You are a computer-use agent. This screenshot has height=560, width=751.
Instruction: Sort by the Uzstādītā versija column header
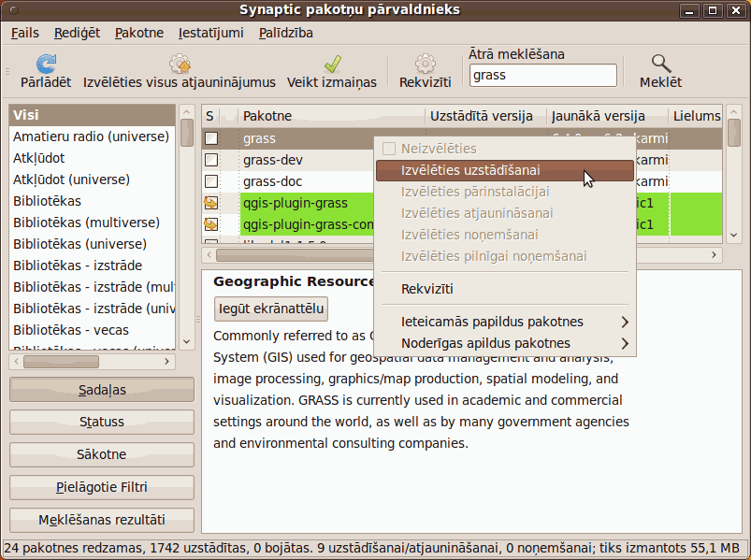tap(485, 116)
